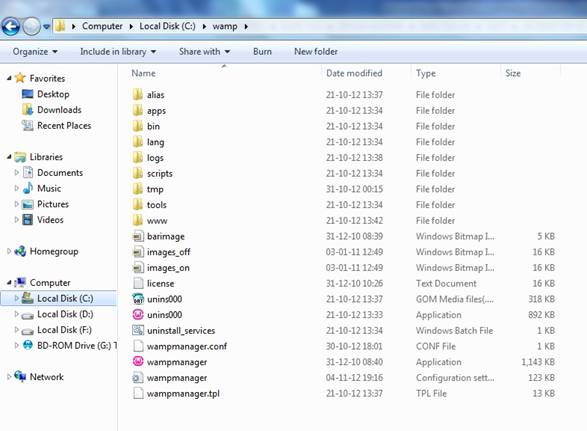
Task: Select the images_off bitmap file icon
Action: click(x=138, y=252)
